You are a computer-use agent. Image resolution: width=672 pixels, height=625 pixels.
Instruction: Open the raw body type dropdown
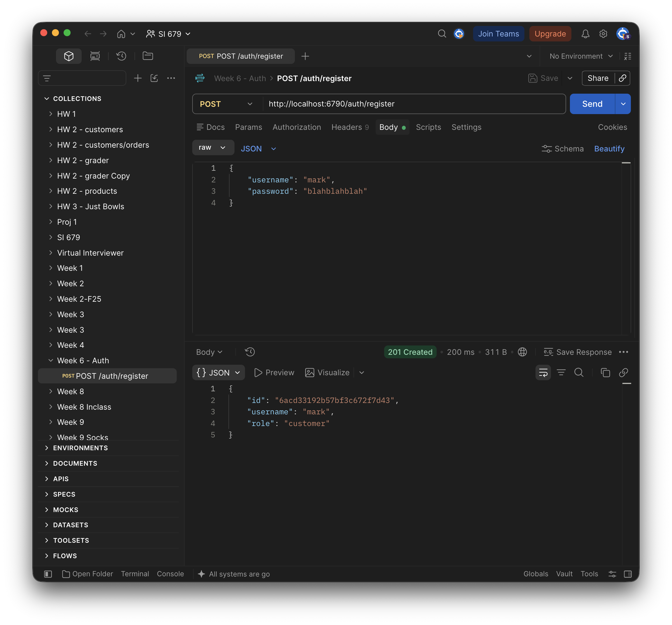(213, 148)
